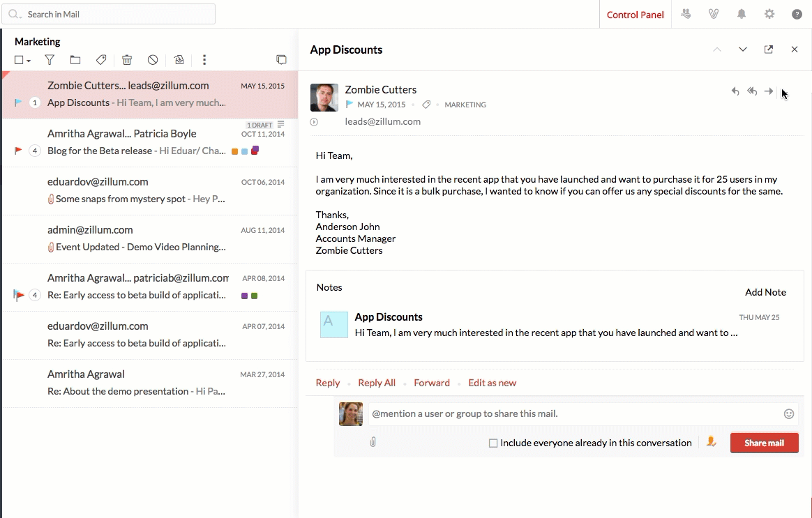812x518 pixels.
Task: Expand the thread count 4 on Blog for Beta
Action: click(35, 151)
